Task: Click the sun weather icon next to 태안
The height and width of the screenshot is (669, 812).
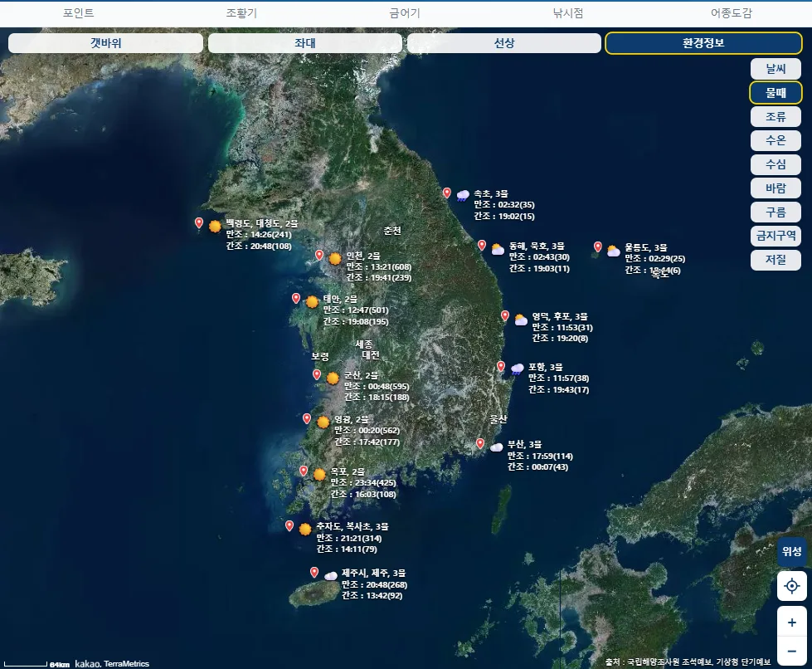Action: (x=312, y=301)
